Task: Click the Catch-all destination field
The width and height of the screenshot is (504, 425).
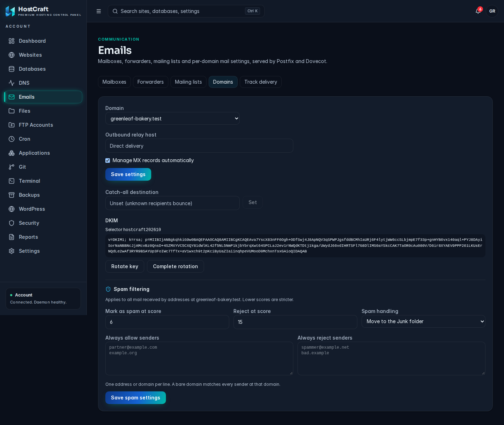Action: [x=173, y=203]
